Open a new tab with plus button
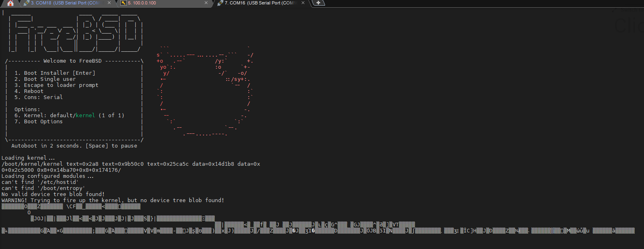This screenshot has width=644, height=249. [318, 3]
